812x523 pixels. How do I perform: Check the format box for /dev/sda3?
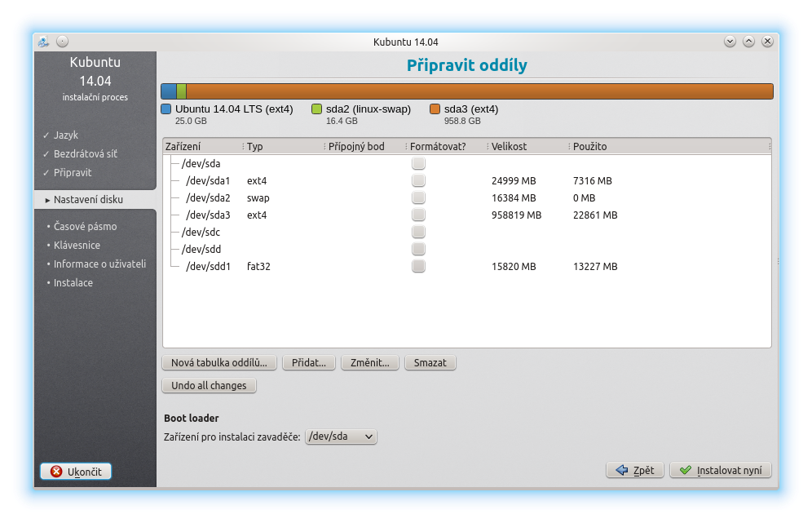(x=418, y=215)
